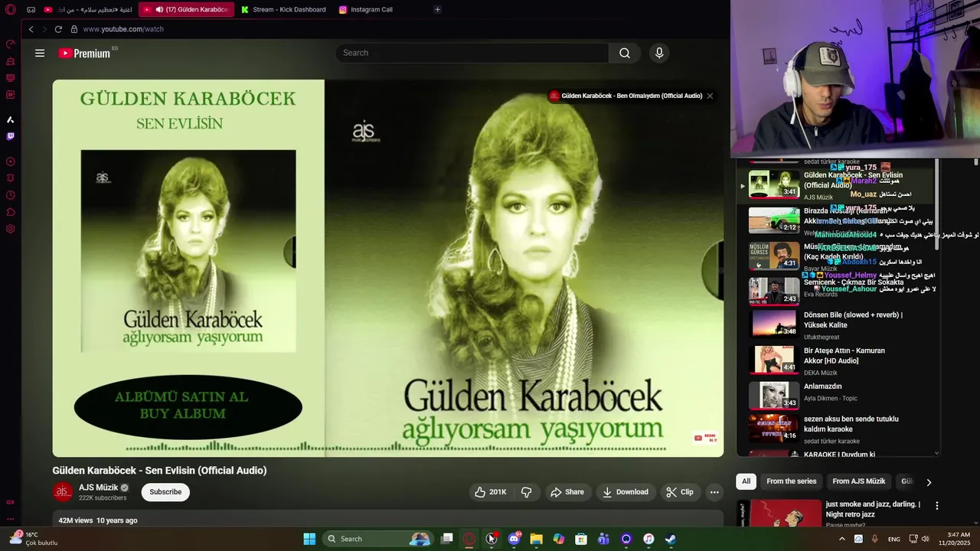Like the video with 201K thumbs up
The height and width of the screenshot is (551, 980).
point(490,492)
